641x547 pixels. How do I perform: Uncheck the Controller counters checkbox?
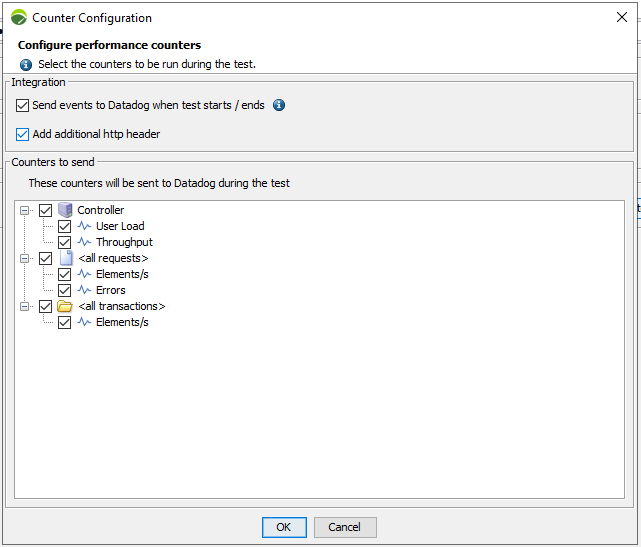45,210
